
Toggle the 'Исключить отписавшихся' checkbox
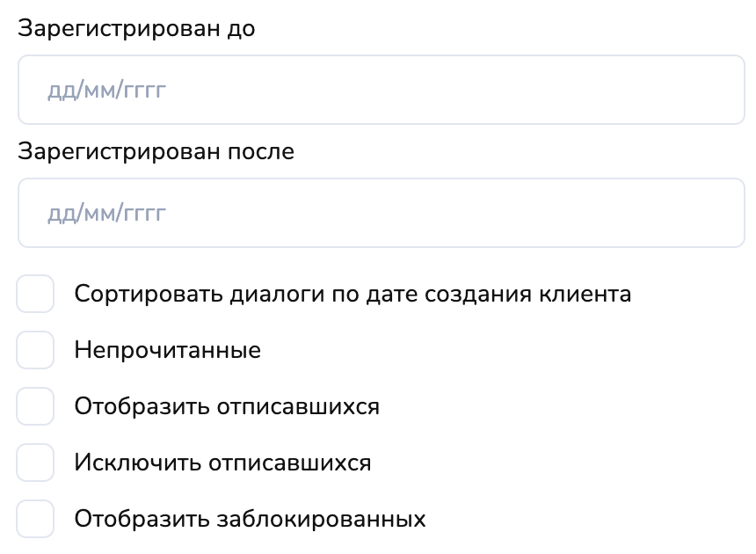click(x=35, y=463)
